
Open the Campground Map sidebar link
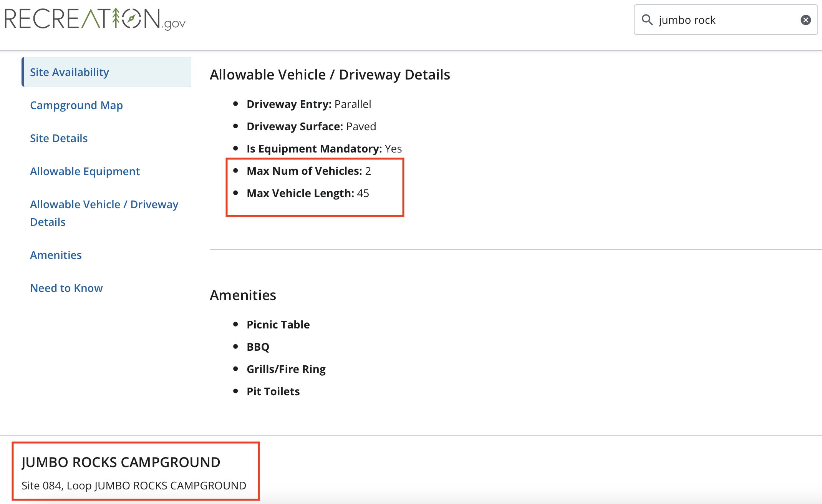pyautogui.click(x=76, y=105)
